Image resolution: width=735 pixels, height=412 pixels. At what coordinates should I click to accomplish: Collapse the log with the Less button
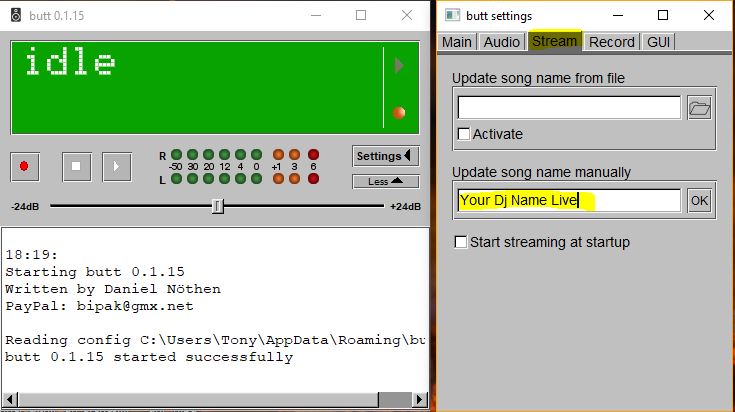385,181
